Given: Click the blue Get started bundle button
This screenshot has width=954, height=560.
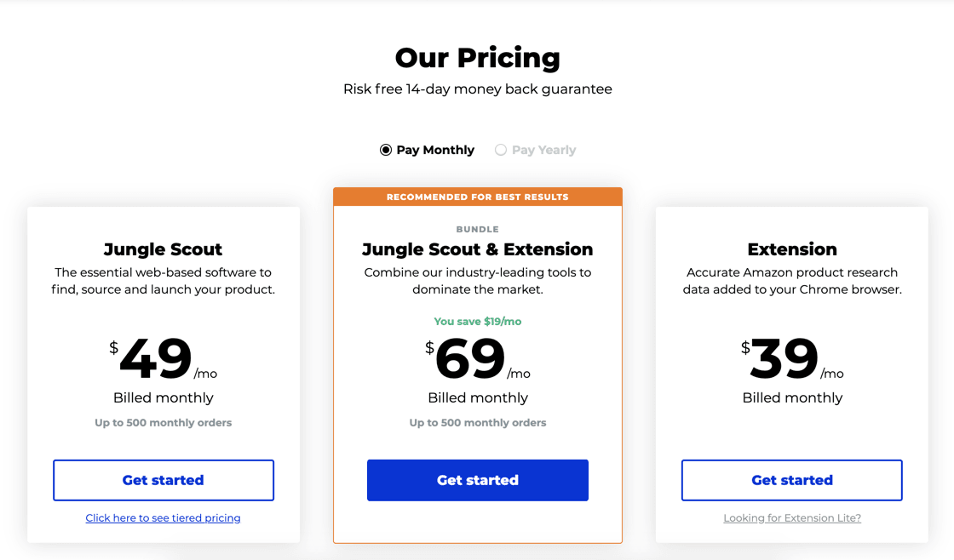Looking at the screenshot, I should pos(478,480).
